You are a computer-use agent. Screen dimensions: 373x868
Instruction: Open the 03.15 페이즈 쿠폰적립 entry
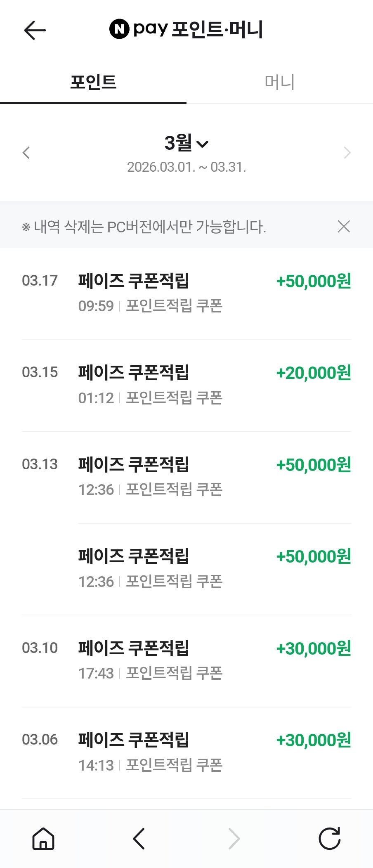(x=134, y=373)
